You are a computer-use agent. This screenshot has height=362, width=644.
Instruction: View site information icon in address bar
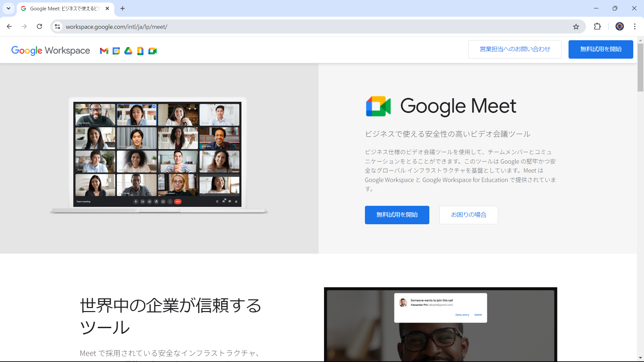[x=57, y=26]
